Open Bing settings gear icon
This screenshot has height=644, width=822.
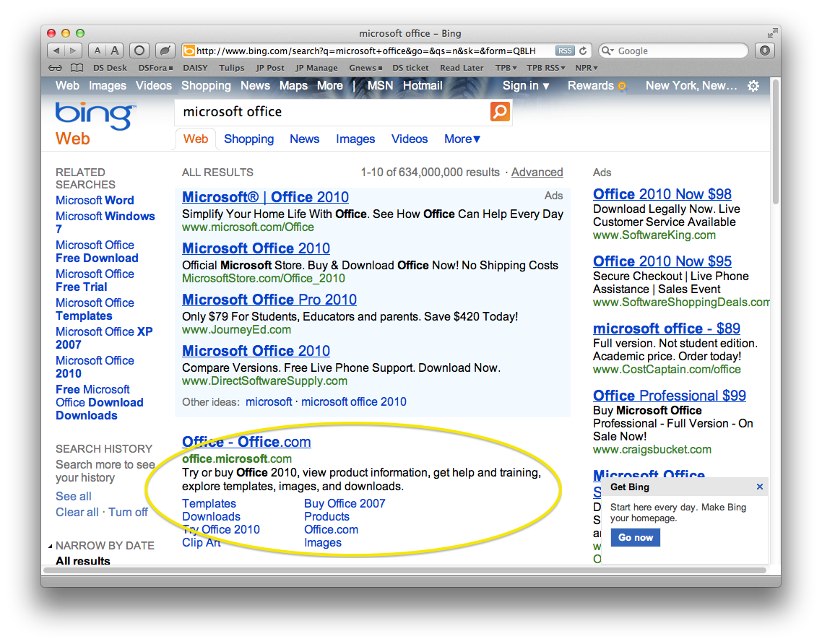[x=753, y=86]
